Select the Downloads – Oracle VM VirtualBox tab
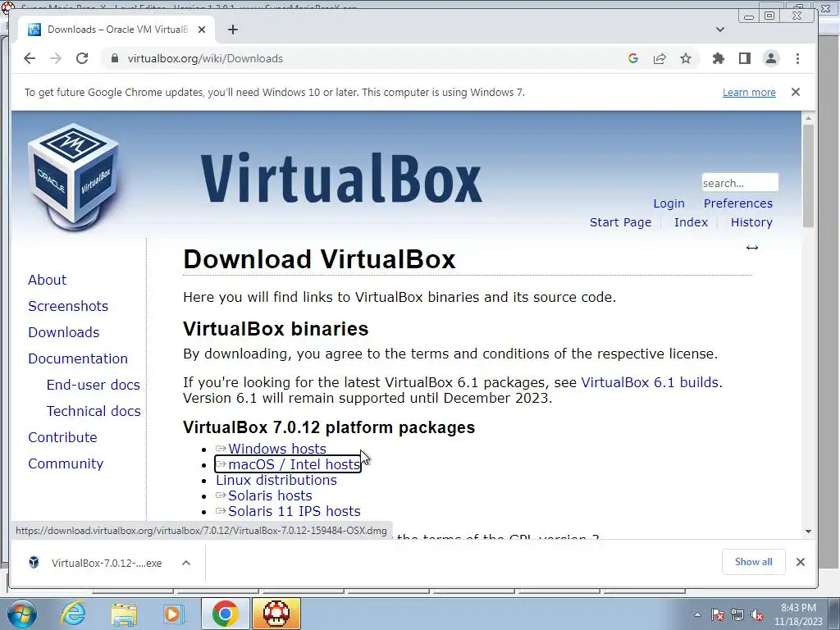Screen dimensions: 840x630 [116, 30]
